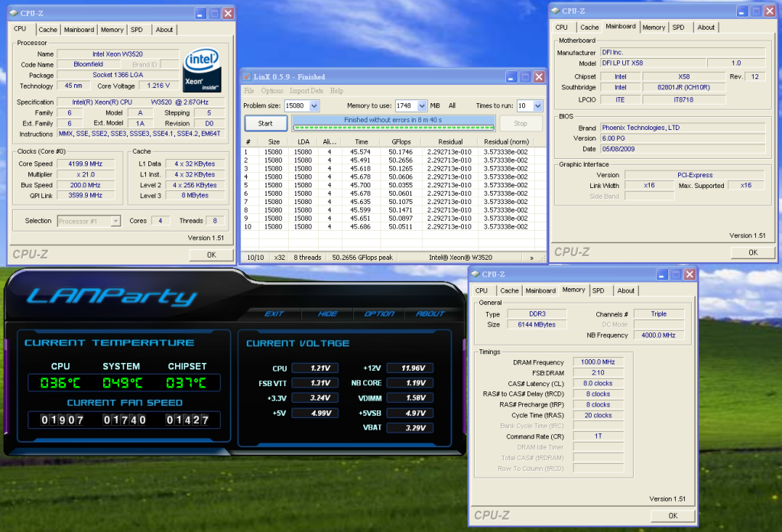The width and height of the screenshot is (782, 532).
Task: Open ABOUT in the LANParty monitor
Action: pos(430,313)
